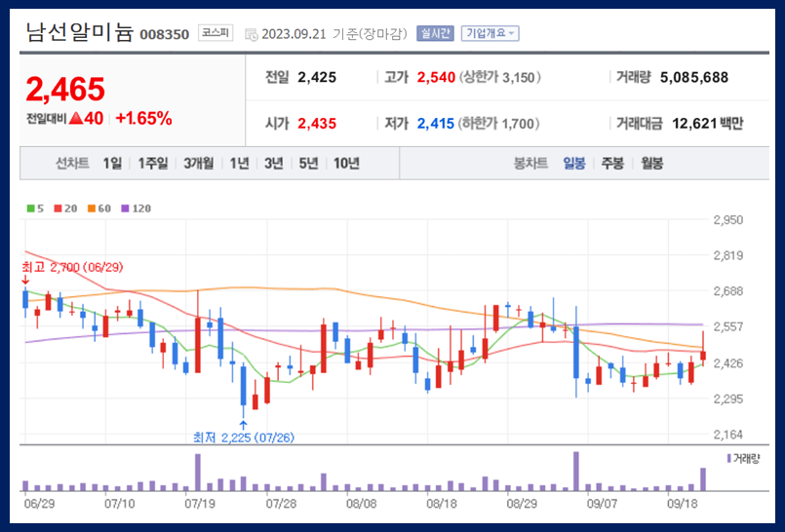Viewport: 785px width, 532px height.
Task: Switch to the 주봉 candlestick chart
Action: click(612, 164)
